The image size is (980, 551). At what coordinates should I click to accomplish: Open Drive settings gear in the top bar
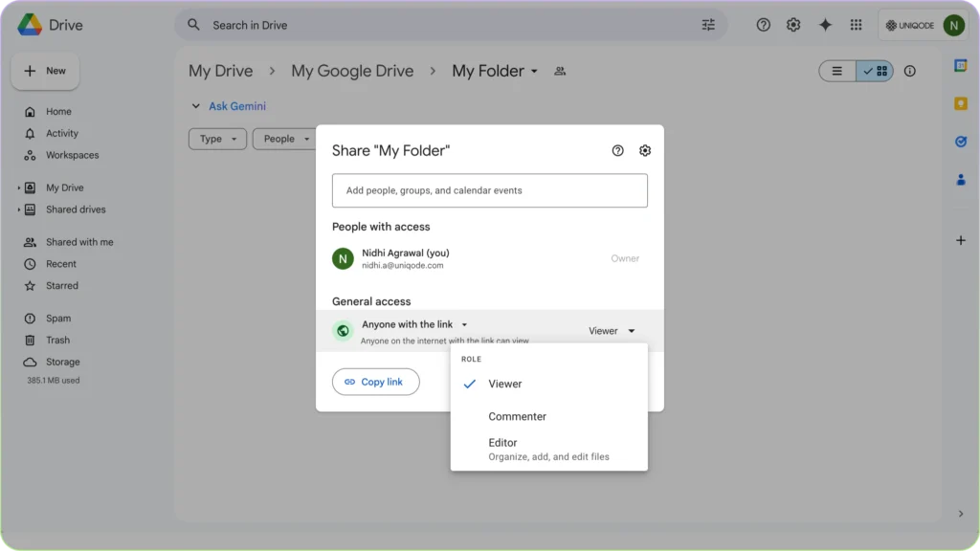point(793,25)
